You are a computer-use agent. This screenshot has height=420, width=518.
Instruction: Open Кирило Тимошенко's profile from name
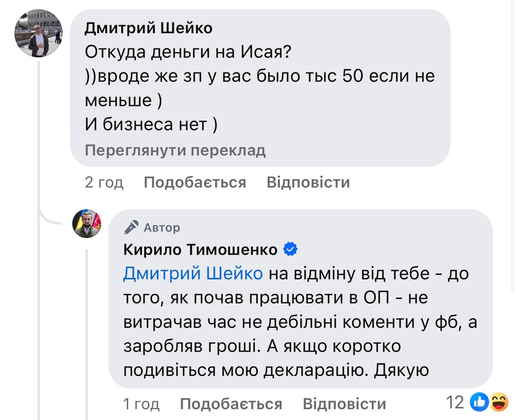point(200,249)
